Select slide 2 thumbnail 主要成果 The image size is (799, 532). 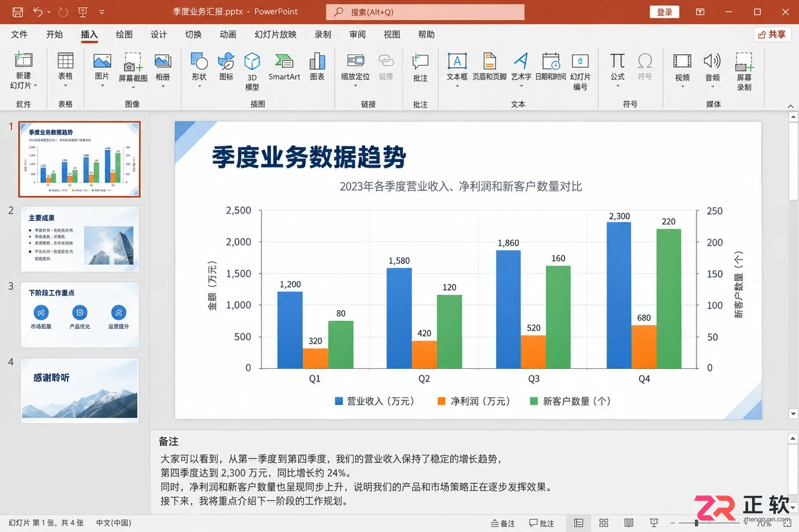(x=79, y=239)
